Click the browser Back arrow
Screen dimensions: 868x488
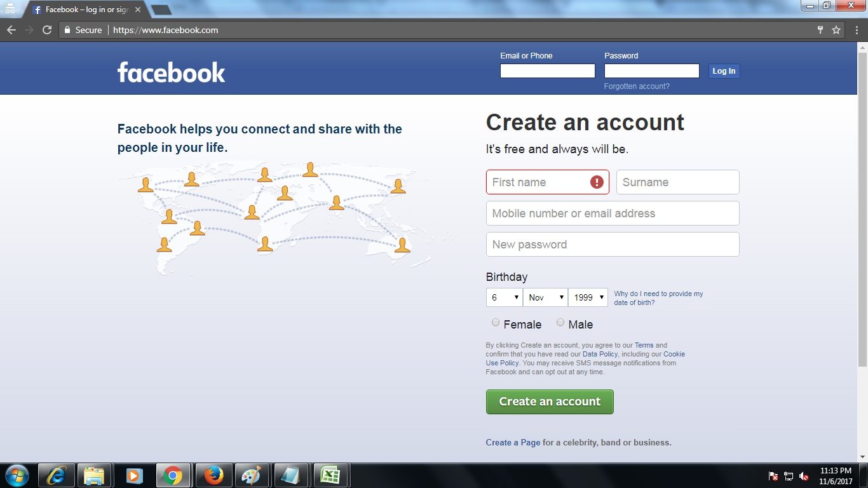pyautogui.click(x=11, y=30)
